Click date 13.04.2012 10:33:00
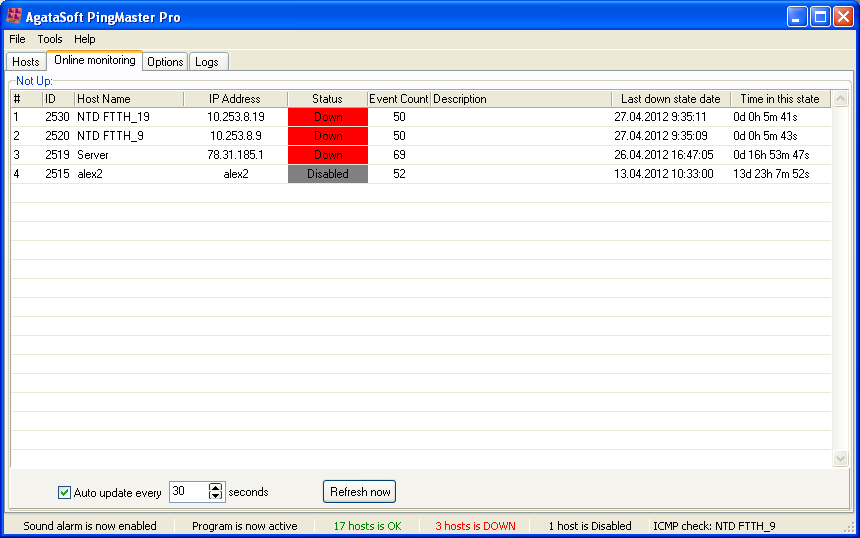The image size is (860, 538). pyautogui.click(x=664, y=174)
